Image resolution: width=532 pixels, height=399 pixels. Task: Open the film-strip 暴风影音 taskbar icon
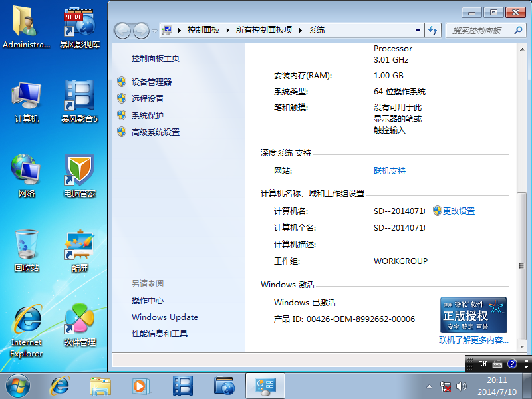coord(183,386)
